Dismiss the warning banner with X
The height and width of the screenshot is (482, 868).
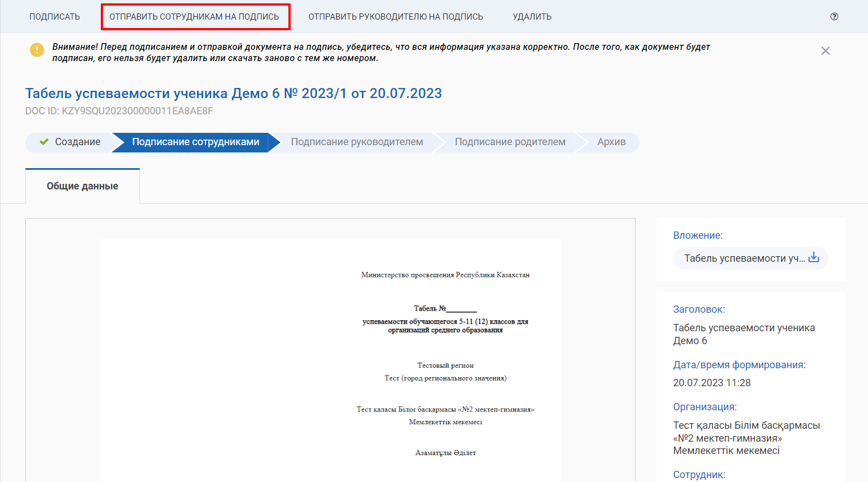[825, 51]
